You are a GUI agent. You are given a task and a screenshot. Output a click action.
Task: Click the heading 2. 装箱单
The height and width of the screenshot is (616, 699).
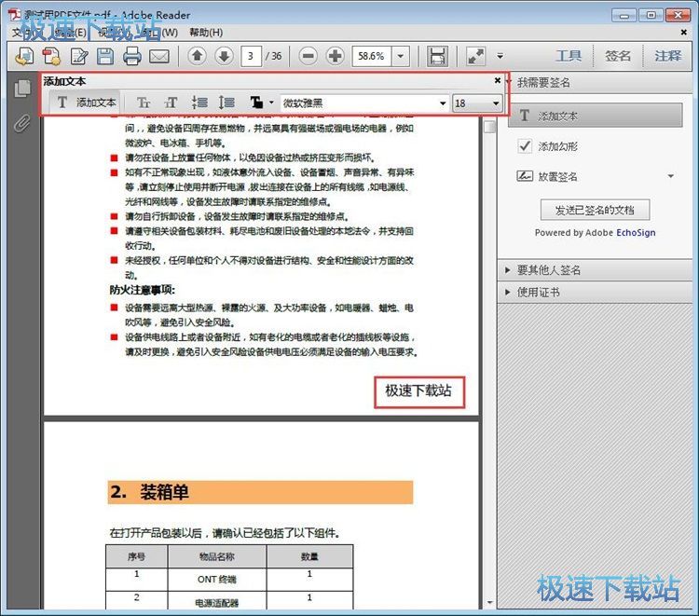coord(149,492)
